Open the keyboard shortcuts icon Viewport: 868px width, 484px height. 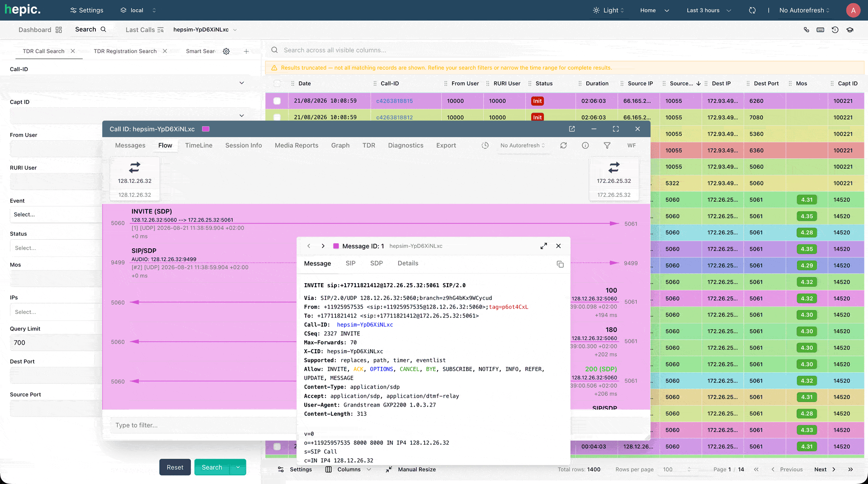click(x=821, y=30)
